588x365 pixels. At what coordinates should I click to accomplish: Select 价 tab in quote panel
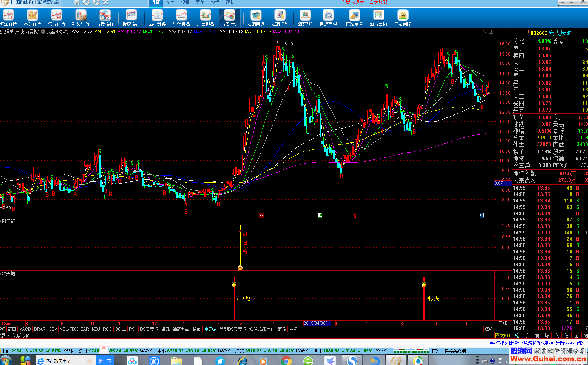(527, 336)
